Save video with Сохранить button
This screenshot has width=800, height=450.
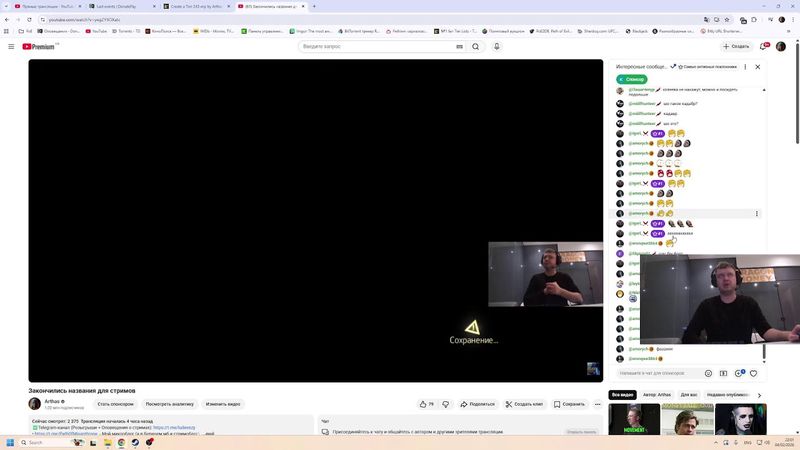tap(570, 404)
